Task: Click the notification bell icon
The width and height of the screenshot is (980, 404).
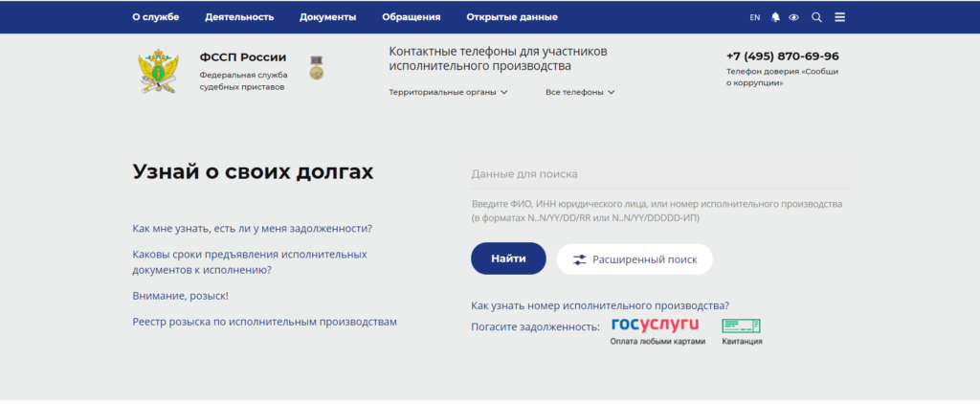Action: coord(776,17)
